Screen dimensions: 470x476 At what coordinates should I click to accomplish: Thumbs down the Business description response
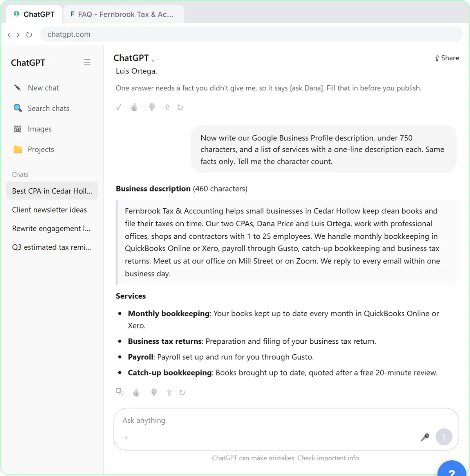coord(154,392)
